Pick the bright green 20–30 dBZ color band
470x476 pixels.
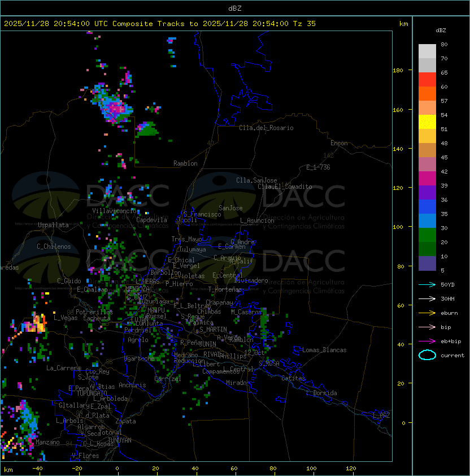pyautogui.click(x=427, y=235)
